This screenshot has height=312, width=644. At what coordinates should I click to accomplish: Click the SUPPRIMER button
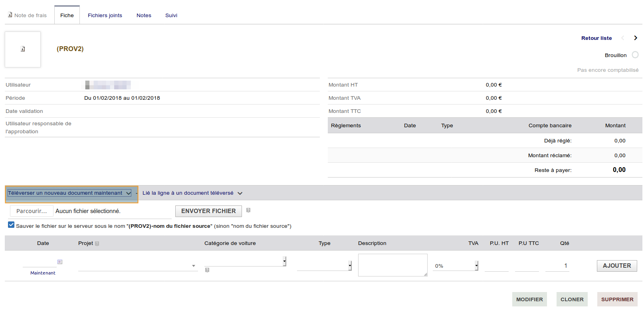pyautogui.click(x=617, y=299)
